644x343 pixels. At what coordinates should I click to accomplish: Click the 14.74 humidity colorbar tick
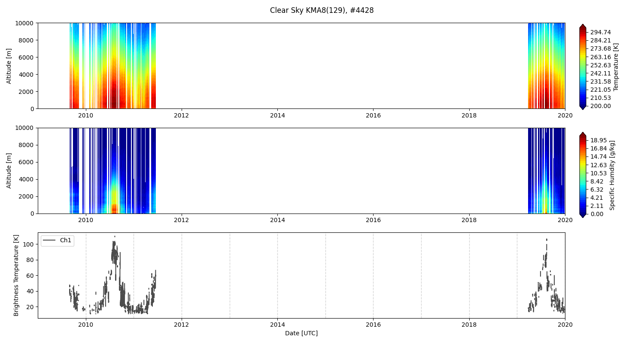click(598, 156)
